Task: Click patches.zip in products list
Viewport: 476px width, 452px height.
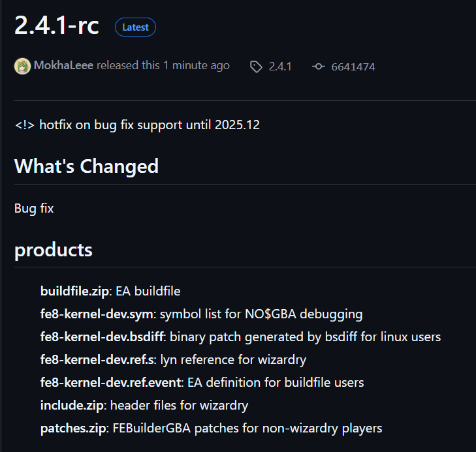Action: point(73,429)
